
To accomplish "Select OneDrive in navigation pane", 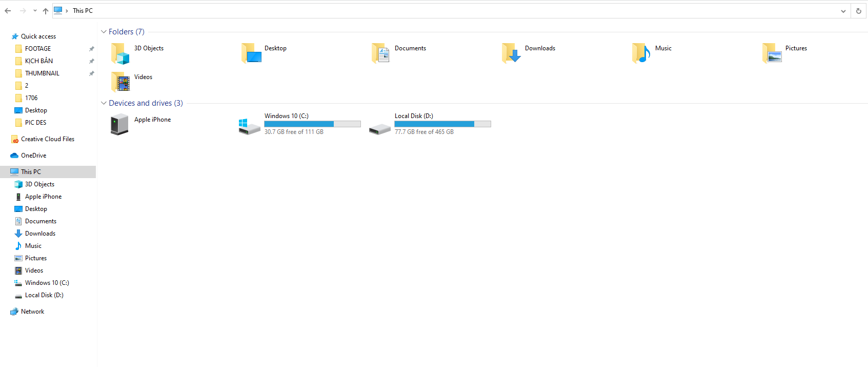I will click(x=33, y=156).
